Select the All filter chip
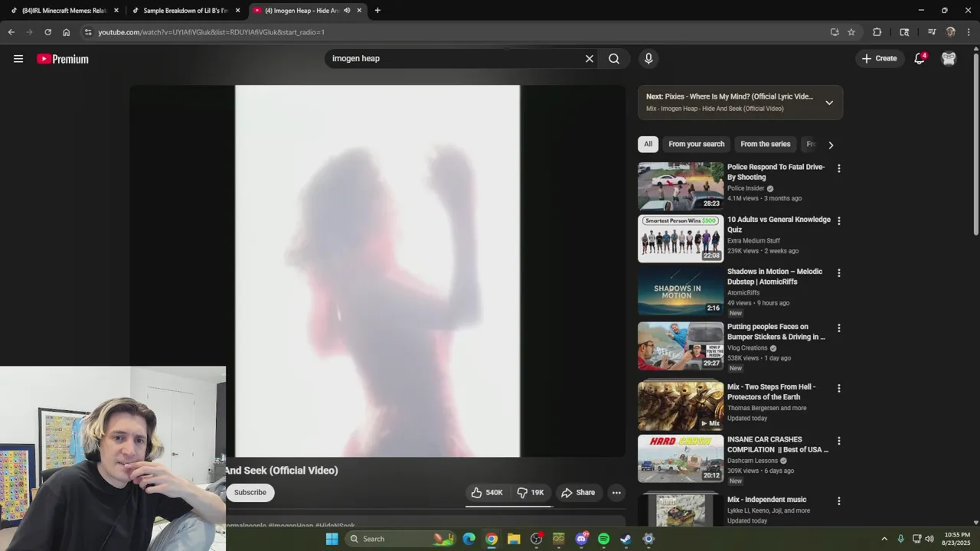Screen dimensions: 980x551 pos(648,145)
